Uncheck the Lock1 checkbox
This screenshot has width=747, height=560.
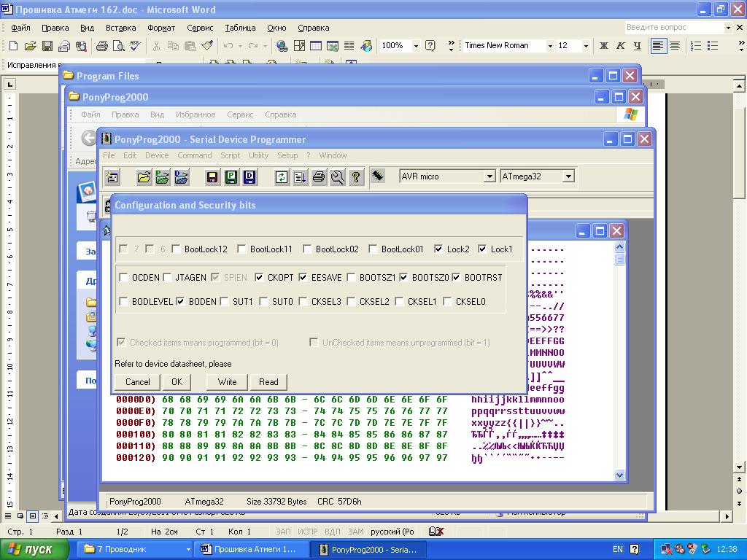point(482,249)
